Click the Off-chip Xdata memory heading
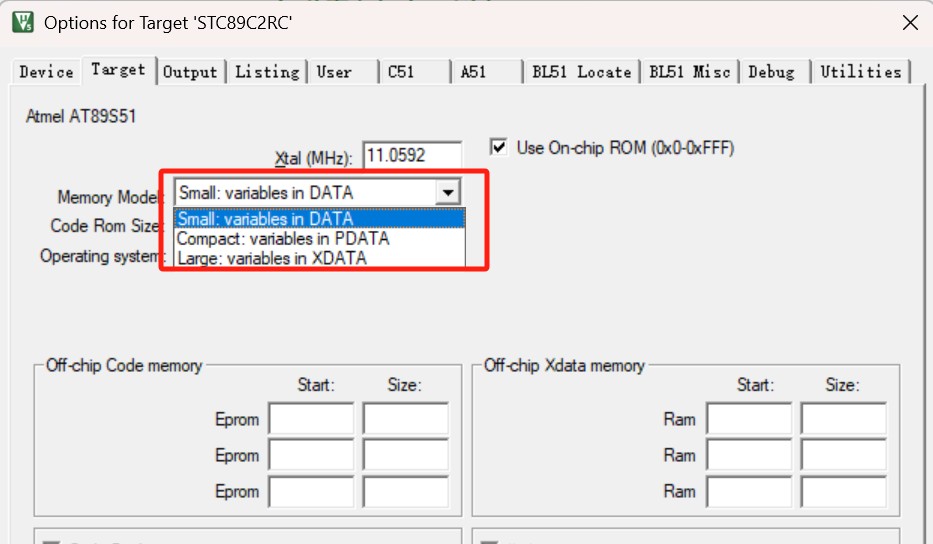This screenshot has height=544, width=933. (x=564, y=365)
